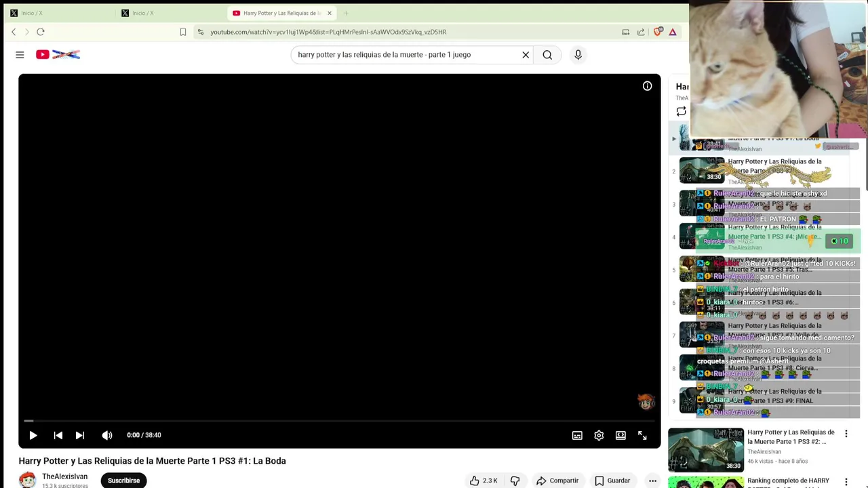Open playlist video 2 thumbnail 38:30
This screenshot has width=868, height=488.
tap(702, 171)
